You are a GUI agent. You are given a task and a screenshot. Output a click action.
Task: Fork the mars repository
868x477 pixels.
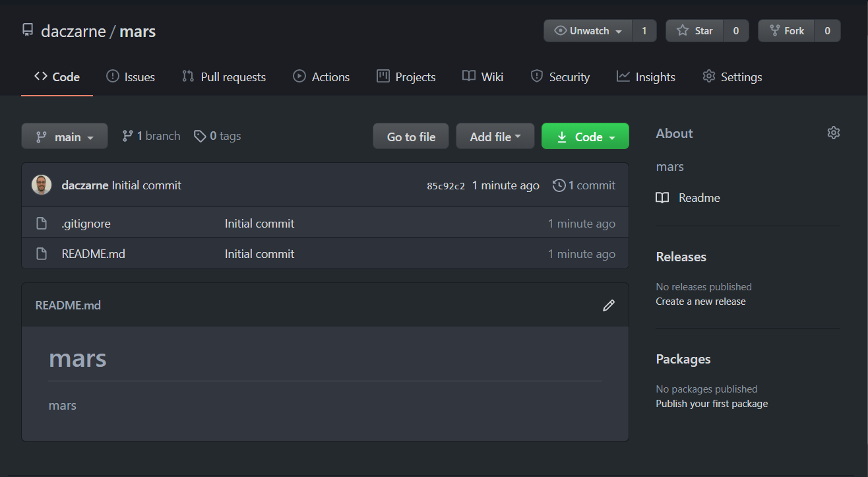(x=786, y=31)
